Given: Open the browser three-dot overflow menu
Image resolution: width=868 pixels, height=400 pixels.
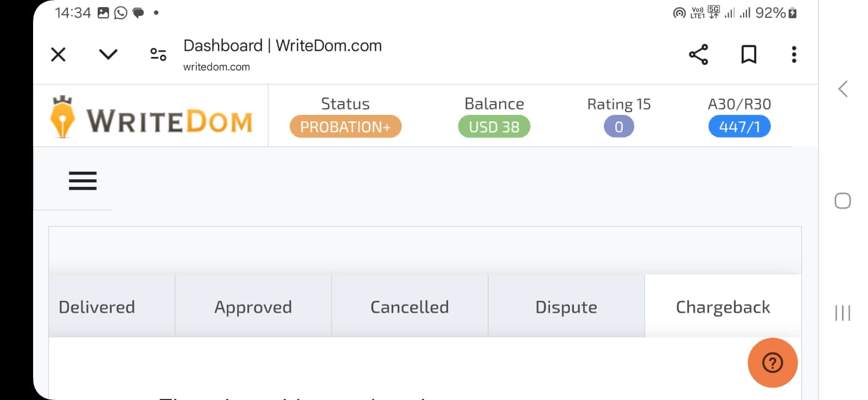Looking at the screenshot, I should (x=794, y=54).
